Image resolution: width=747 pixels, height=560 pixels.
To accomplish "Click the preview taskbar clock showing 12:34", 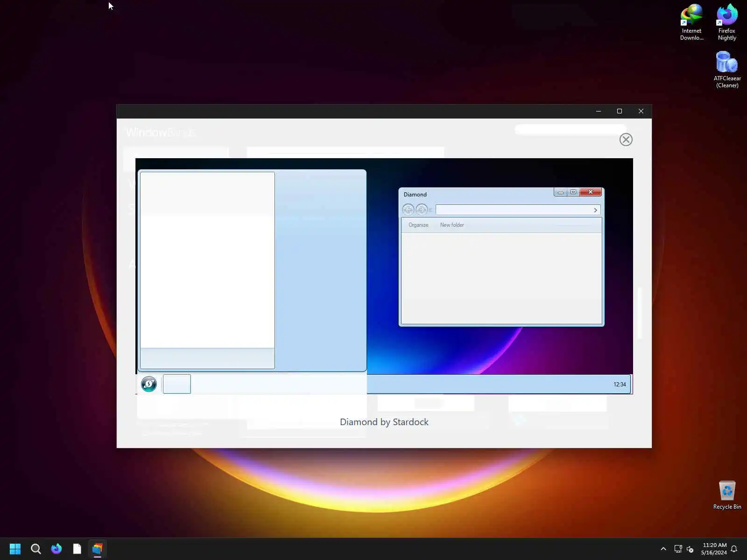I will (x=620, y=385).
